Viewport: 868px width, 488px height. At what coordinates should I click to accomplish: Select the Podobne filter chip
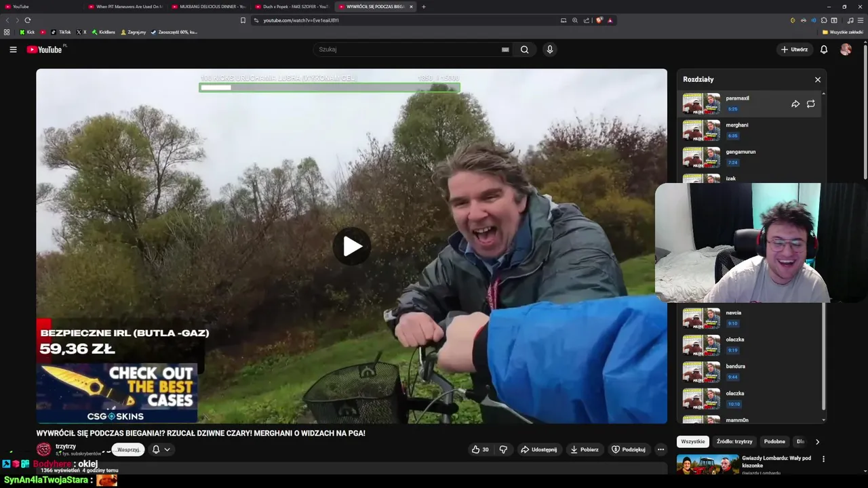[x=774, y=442]
